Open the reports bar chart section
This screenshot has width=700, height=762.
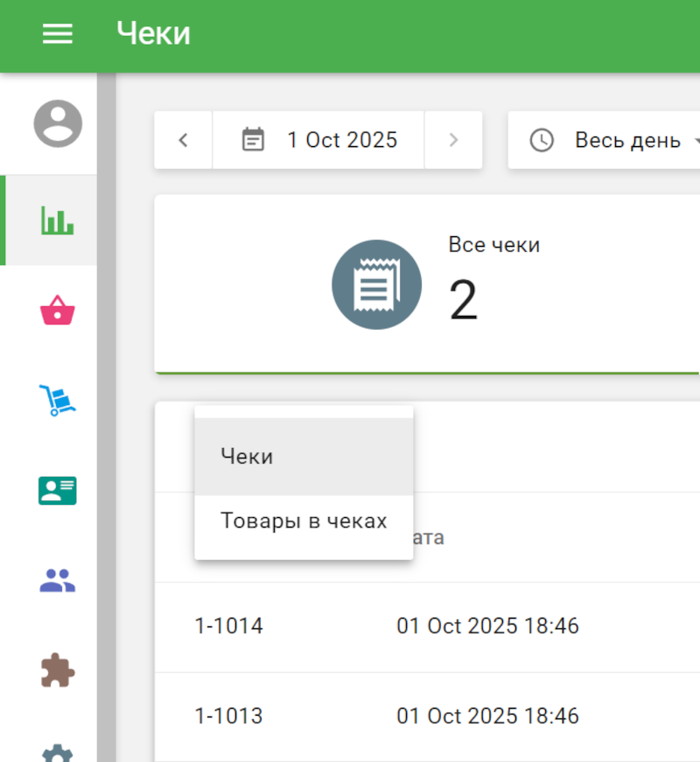(x=58, y=220)
